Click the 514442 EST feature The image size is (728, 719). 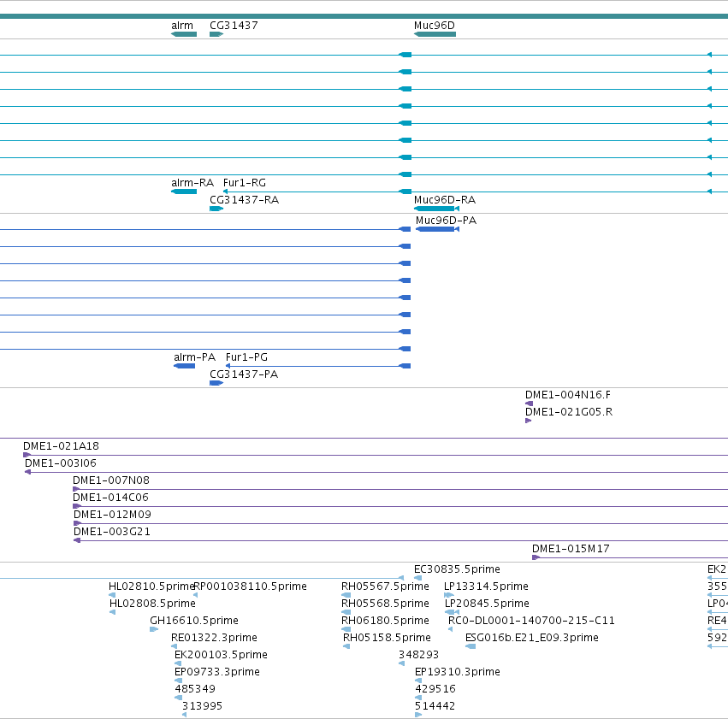click(418, 715)
